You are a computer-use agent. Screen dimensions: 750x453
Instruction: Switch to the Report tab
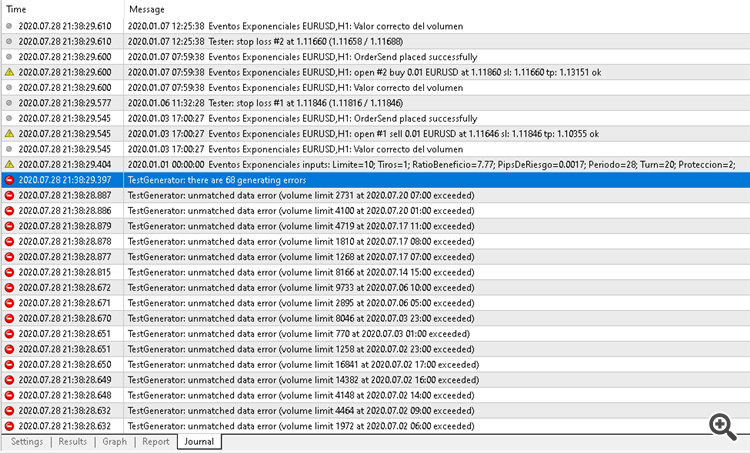coord(156,442)
